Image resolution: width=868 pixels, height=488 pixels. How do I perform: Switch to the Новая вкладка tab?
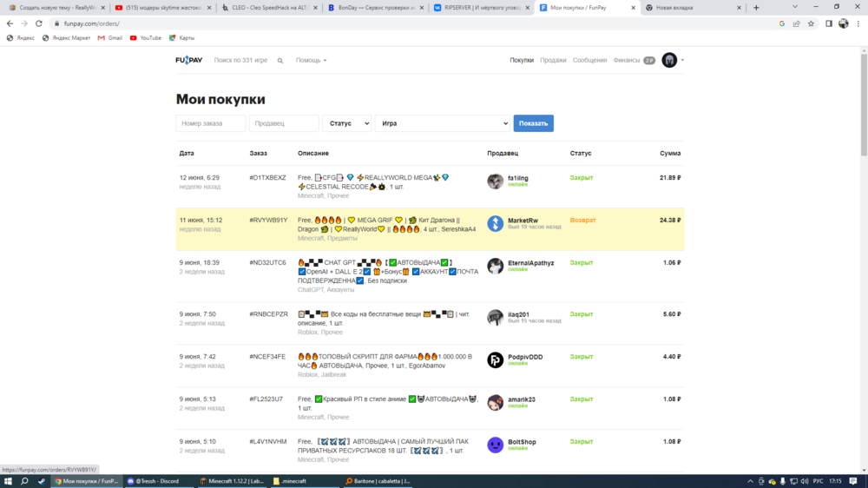coord(694,8)
